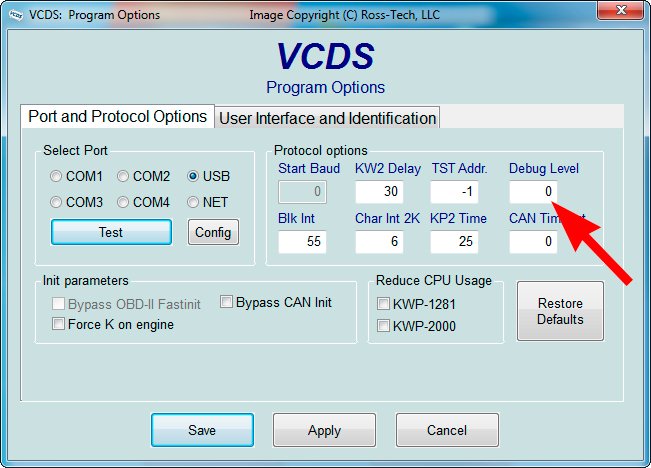651x468 pixels.
Task: Click the 'Select Port' group title
Action: coord(75,150)
